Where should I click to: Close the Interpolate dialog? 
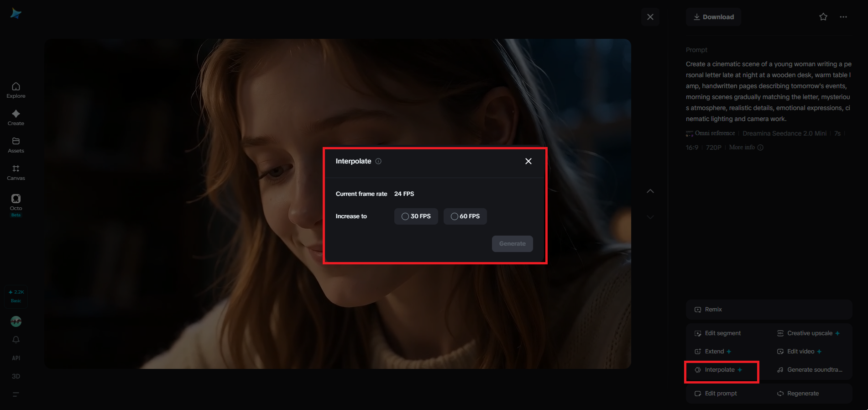click(x=528, y=161)
